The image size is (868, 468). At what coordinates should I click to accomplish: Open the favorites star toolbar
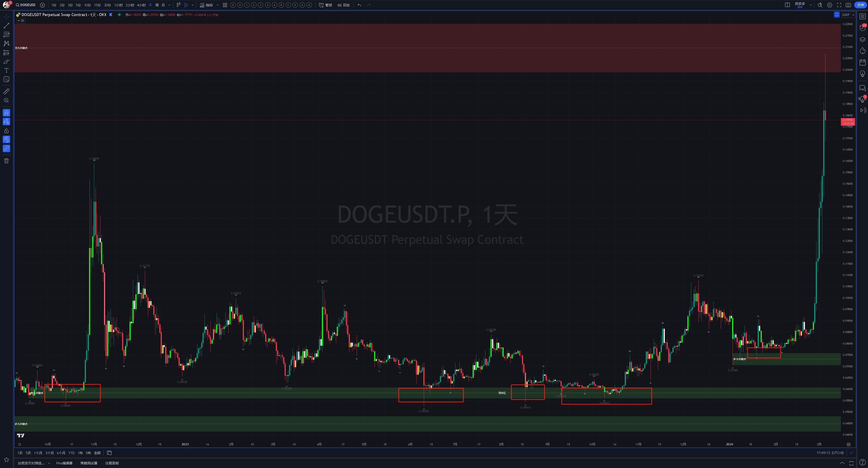point(6,460)
